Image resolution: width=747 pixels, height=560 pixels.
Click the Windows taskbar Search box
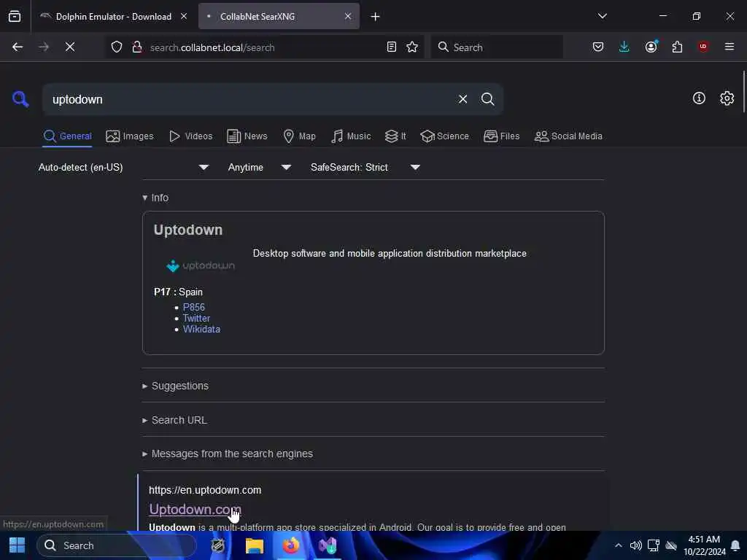click(x=116, y=545)
